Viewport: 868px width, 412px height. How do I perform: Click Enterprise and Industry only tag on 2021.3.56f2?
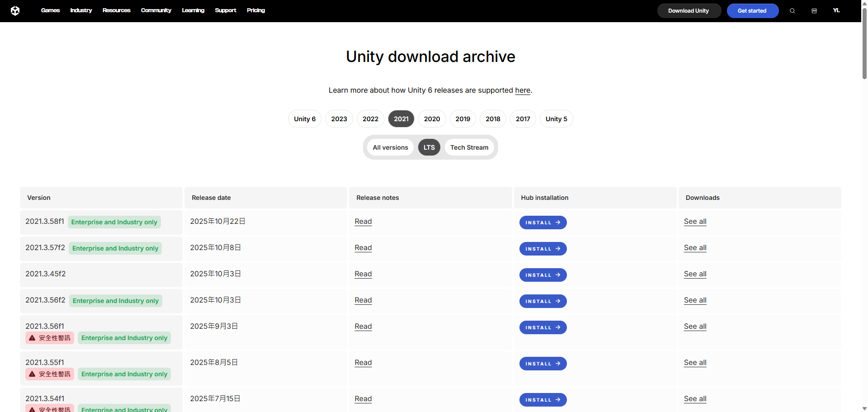tap(116, 301)
